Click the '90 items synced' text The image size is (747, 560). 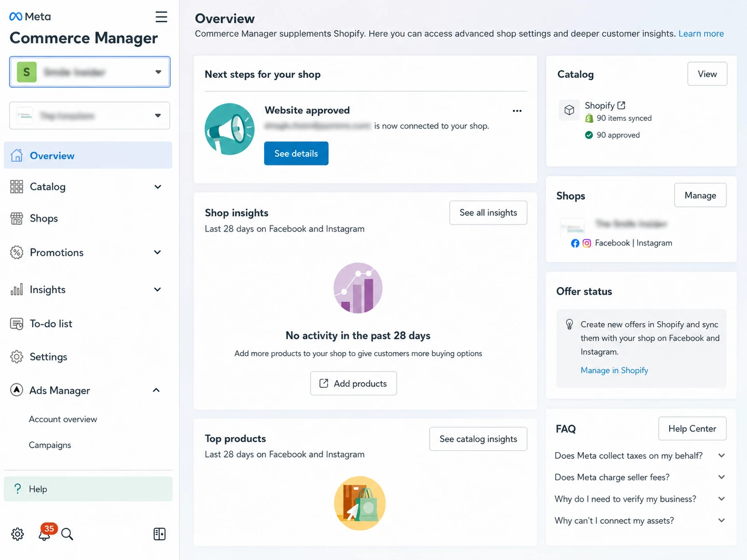624,118
